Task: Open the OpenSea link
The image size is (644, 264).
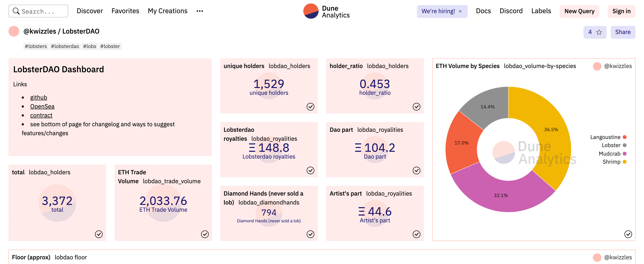Action: 42,106
